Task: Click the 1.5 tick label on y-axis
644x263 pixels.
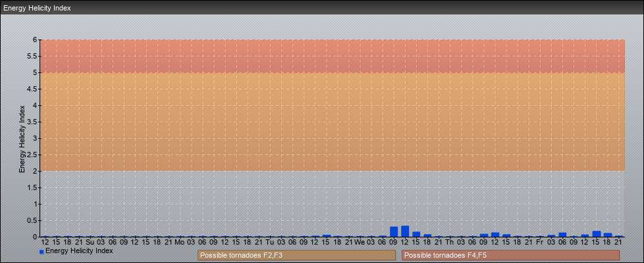Action: pos(33,187)
